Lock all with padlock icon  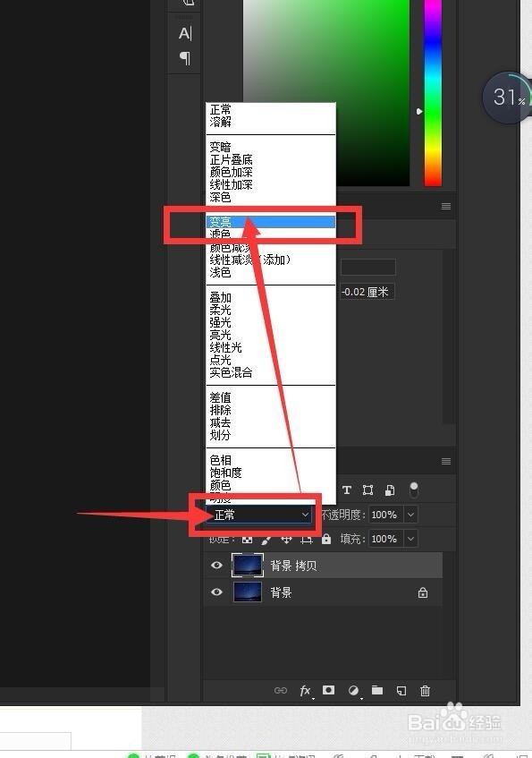point(326,539)
